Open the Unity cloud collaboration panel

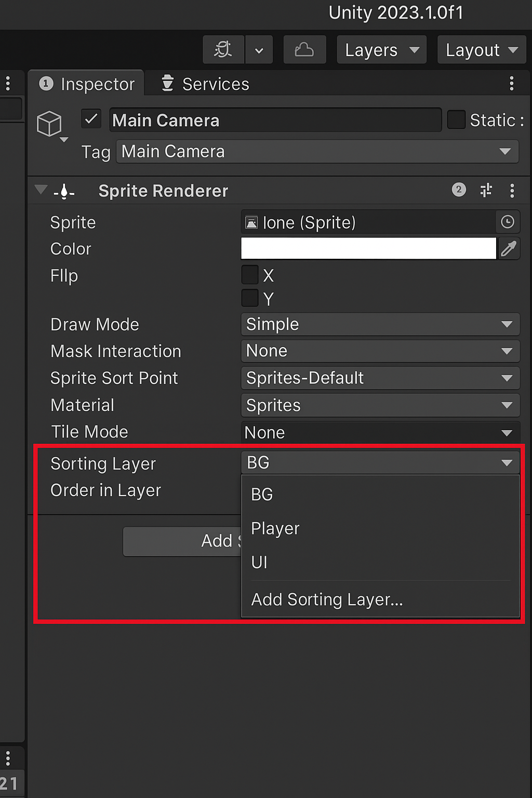(x=304, y=49)
